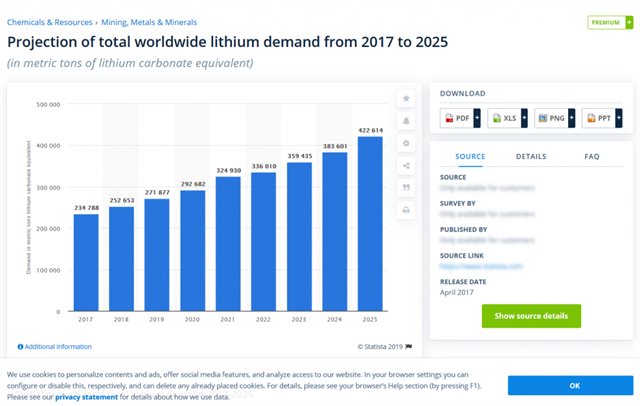Click the Chemicals & Resources breadcrumb
The height and width of the screenshot is (406, 640).
(49, 21)
